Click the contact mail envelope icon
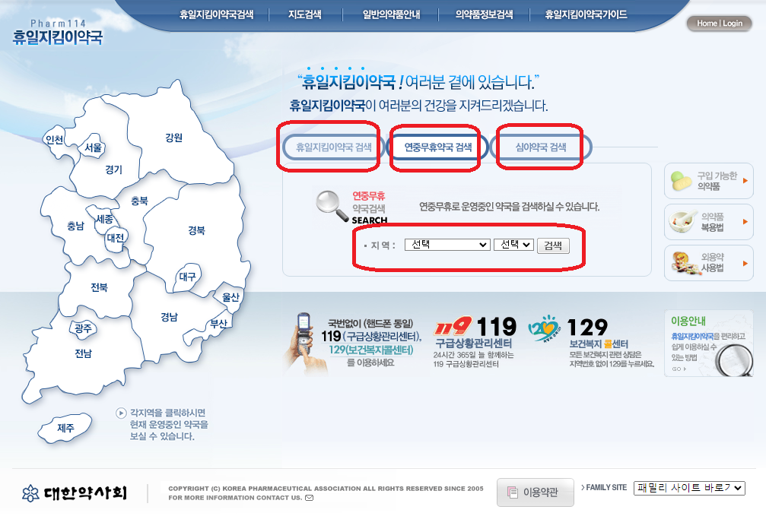The width and height of the screenshot is (766, 532). 310,498
